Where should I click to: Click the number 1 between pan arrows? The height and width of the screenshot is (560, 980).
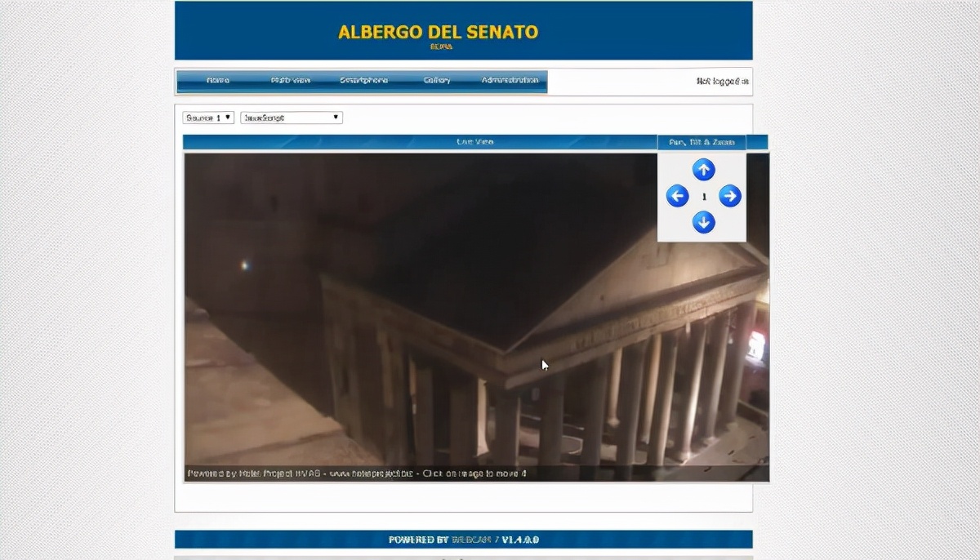704,197
